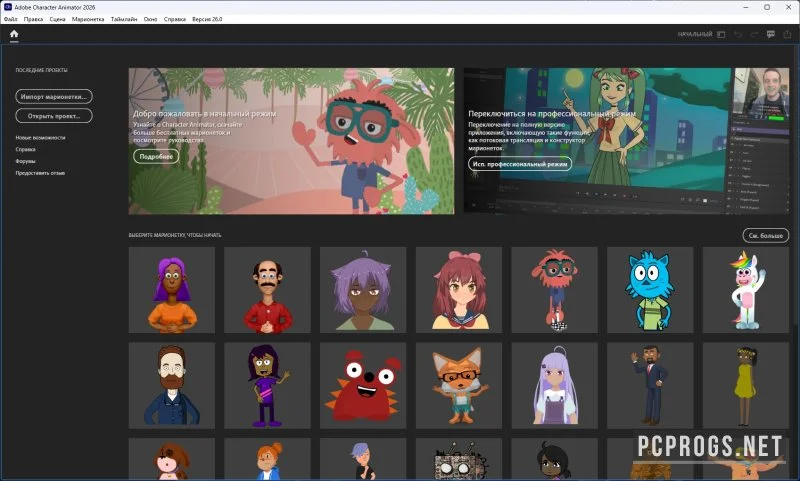
Task: Select the brown dog puppet in bottom row
Action: coord(171,459)
